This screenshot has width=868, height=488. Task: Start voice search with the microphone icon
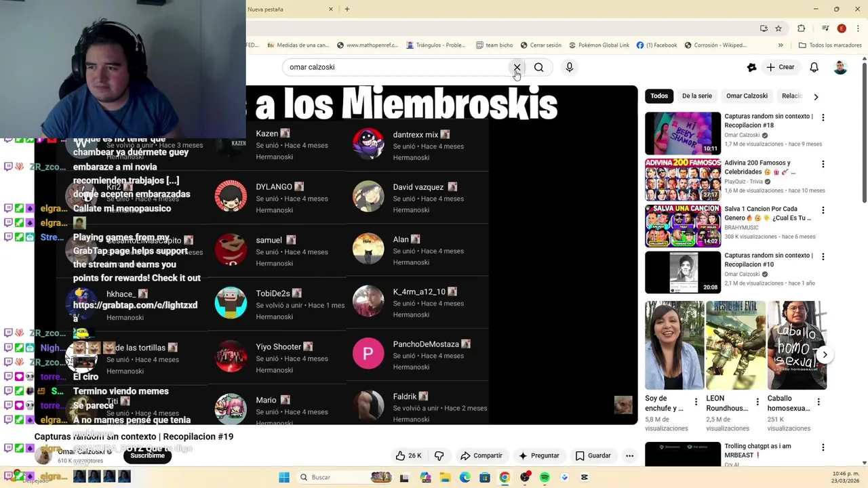click(570, 67)
